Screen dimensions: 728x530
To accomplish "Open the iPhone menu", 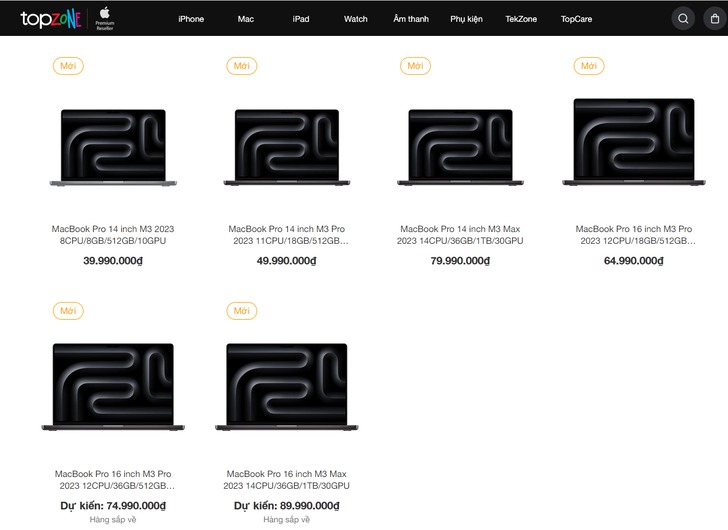I will (x=191, y=19).
